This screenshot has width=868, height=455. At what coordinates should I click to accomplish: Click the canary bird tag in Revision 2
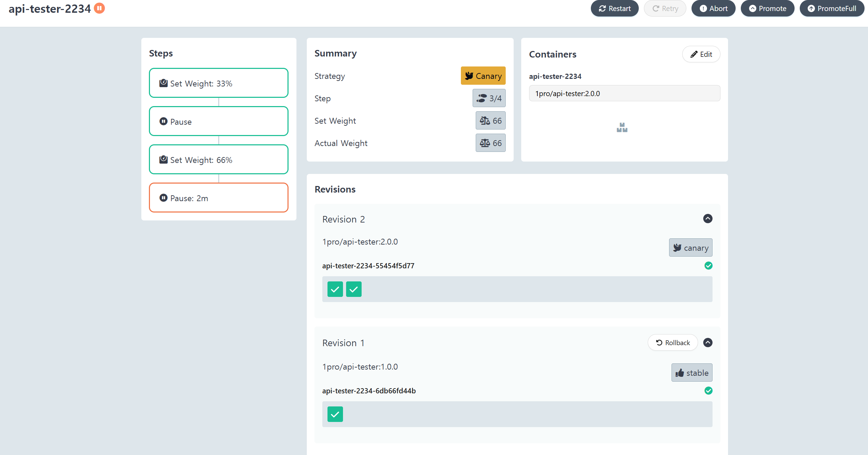pyautogui.click(x=690, y=248)
